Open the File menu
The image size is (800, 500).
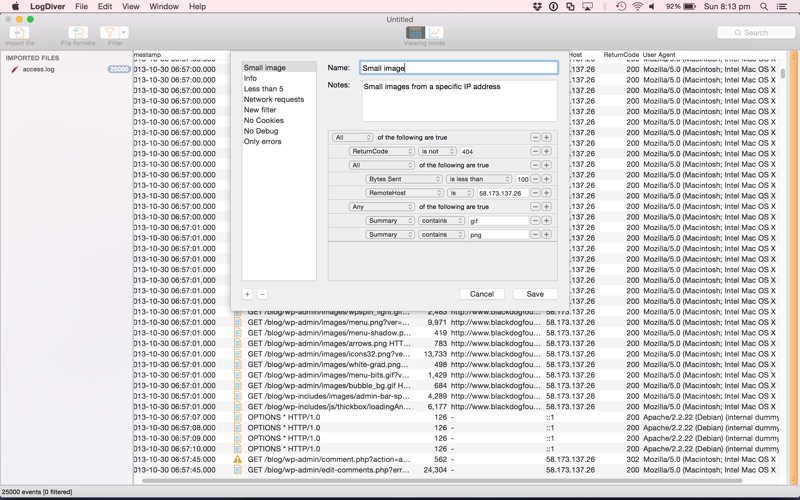pos(81,7)
